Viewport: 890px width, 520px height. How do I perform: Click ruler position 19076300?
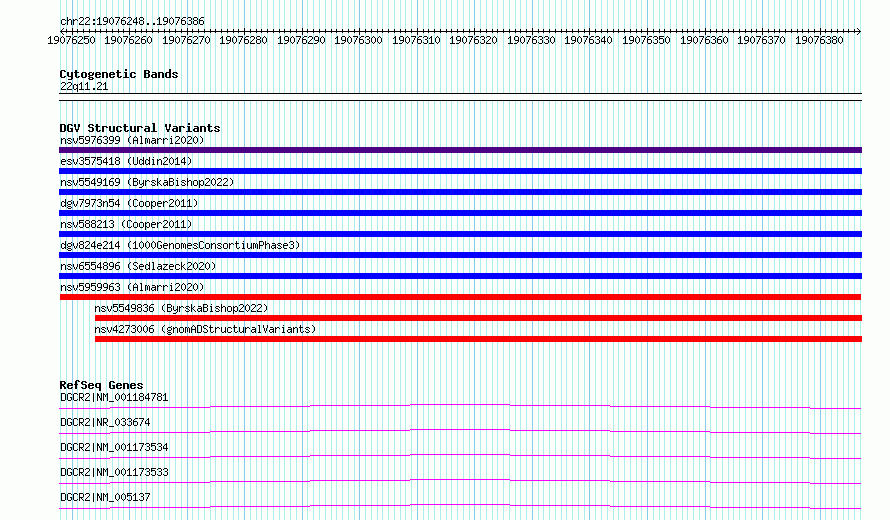click(358, 40)
